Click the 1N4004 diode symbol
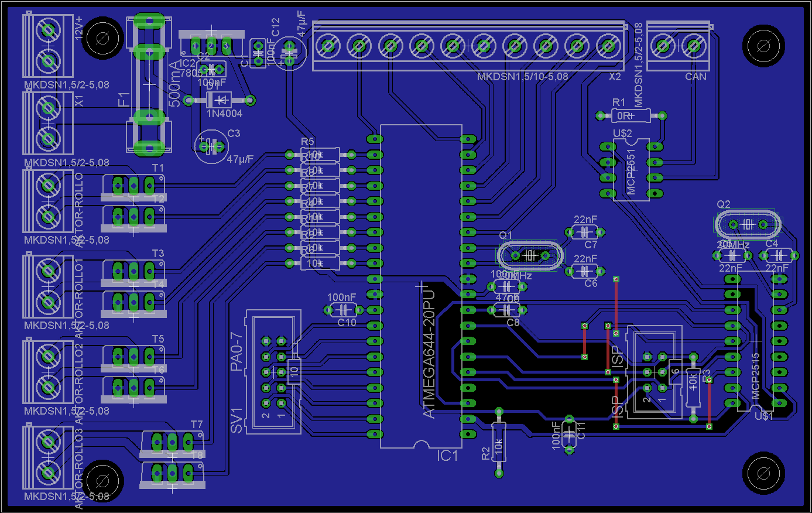Viewport: 812px width, 513px height. (219, 100)
